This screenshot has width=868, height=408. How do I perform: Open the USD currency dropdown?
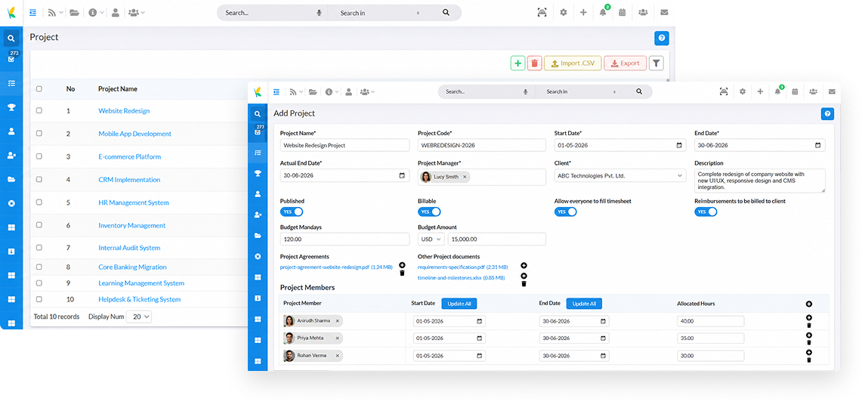coord(431,240)
